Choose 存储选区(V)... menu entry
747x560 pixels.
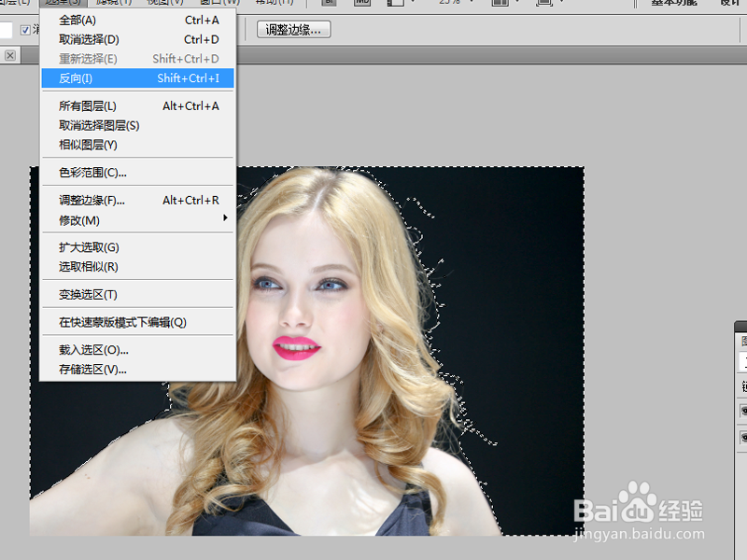(137, 370)
